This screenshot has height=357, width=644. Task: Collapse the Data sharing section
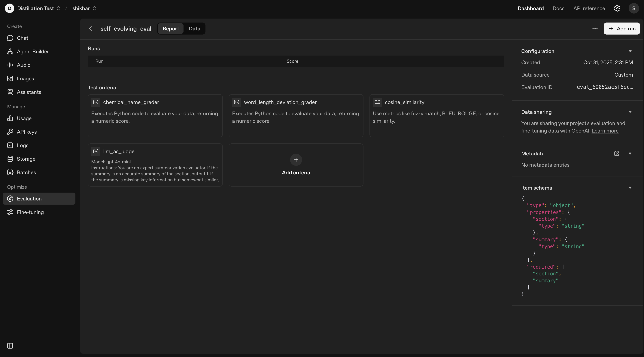click(x=630, y=112)
